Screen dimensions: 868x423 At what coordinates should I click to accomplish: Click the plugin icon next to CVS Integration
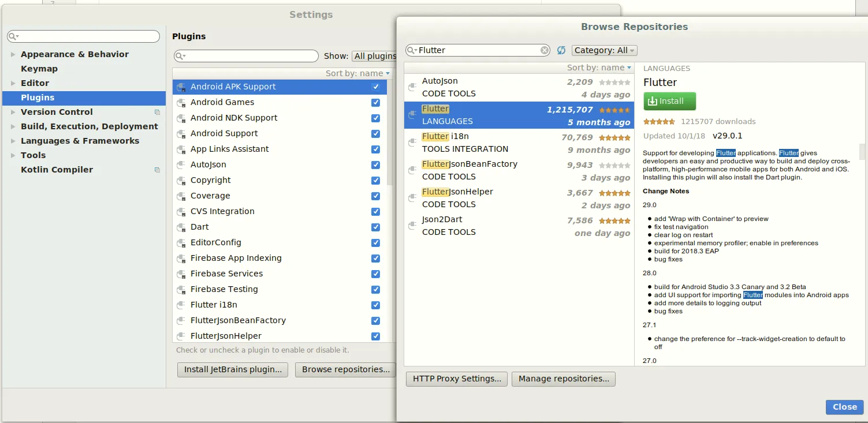point(181,211)
